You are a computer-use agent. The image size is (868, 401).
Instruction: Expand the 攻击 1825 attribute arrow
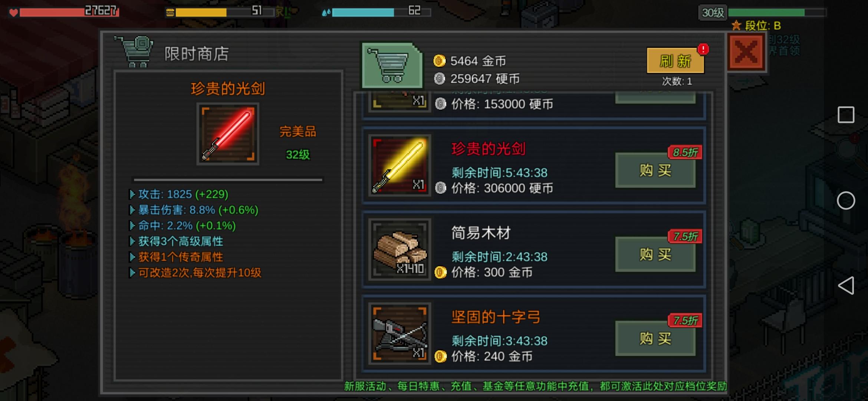(x=132, y=194)
